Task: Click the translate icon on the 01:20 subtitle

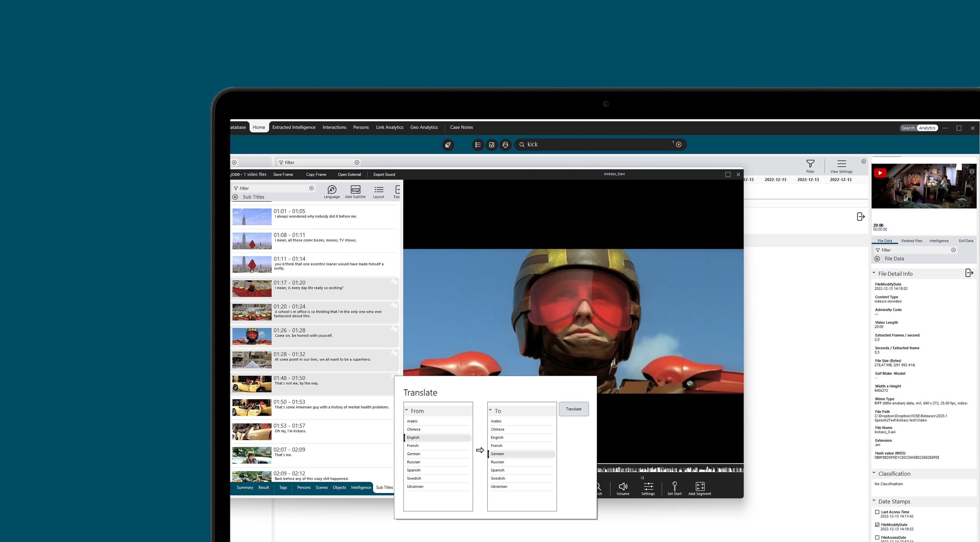Action: [x=394, y=305]
